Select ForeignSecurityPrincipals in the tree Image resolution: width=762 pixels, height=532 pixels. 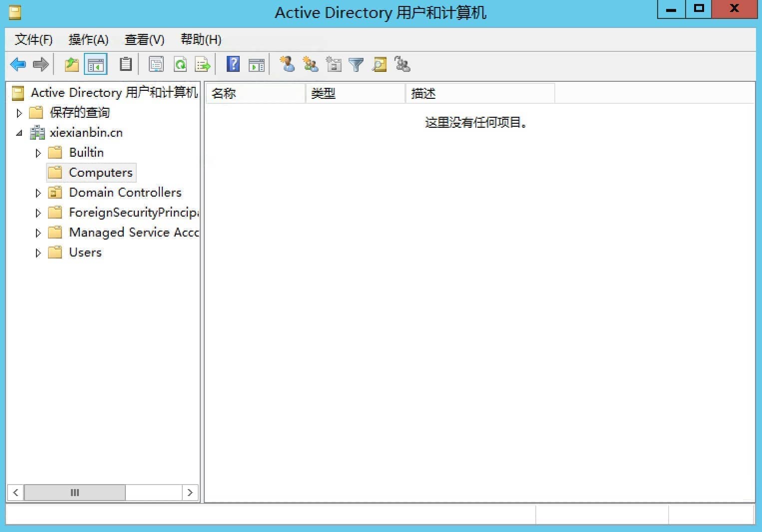(x=134, y=213)
